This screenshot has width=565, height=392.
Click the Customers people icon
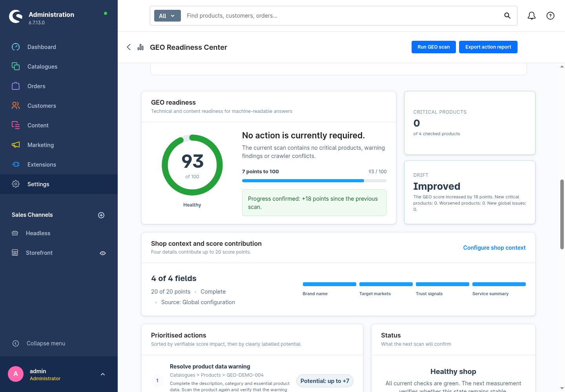[x=16, y=106]
